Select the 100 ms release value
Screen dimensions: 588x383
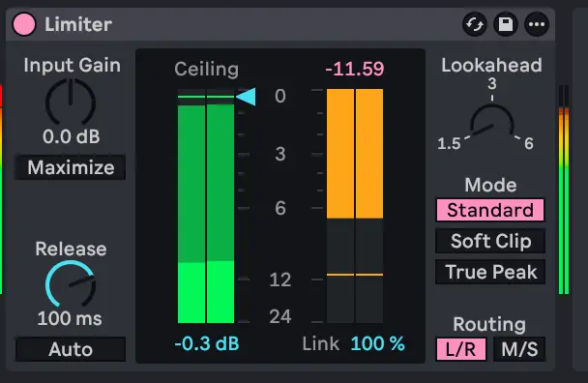(x=70, y=318)
